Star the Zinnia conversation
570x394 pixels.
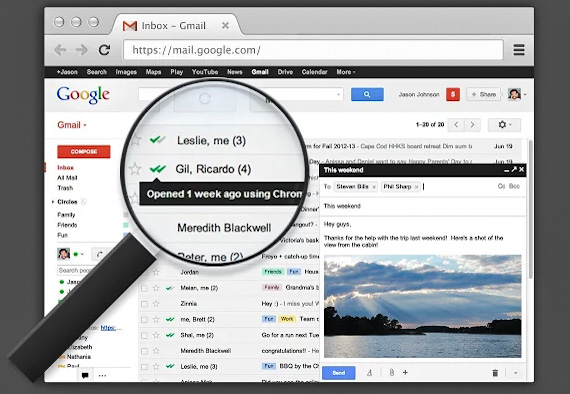[x=156, y=303]
